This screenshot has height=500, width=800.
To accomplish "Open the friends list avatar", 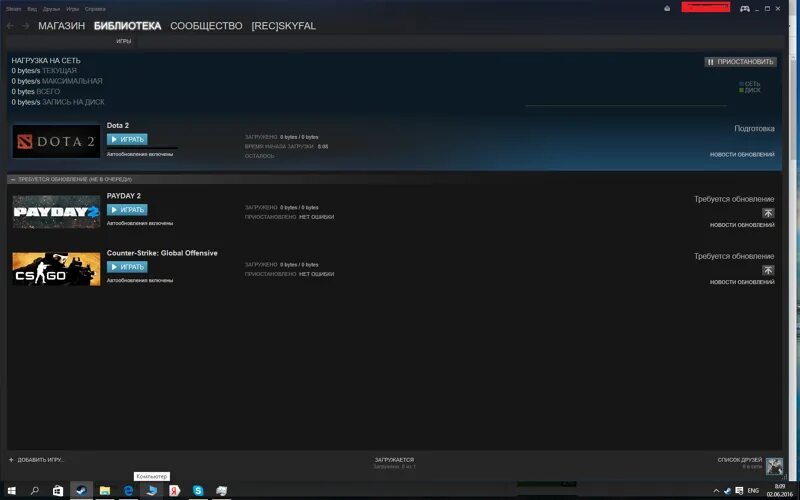I will [774, 466].
